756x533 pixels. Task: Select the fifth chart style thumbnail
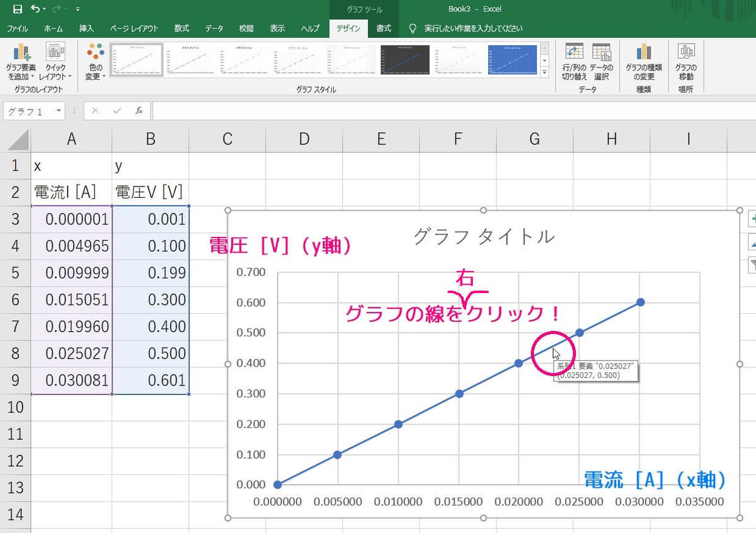click(352, 60)
